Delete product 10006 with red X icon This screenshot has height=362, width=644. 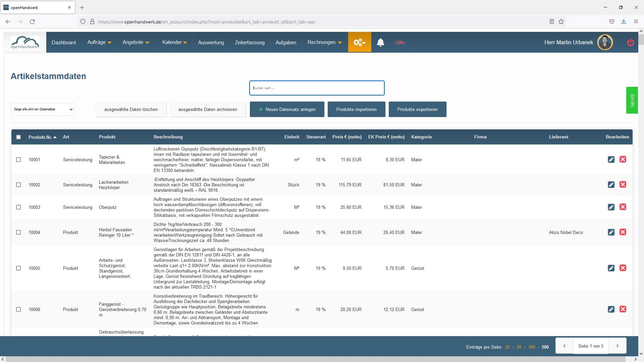tap(623, 309)
